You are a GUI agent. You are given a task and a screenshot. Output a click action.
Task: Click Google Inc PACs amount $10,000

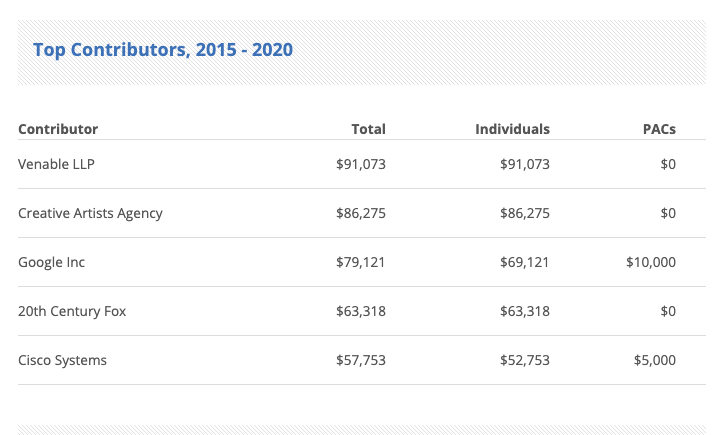pos(651,262)
